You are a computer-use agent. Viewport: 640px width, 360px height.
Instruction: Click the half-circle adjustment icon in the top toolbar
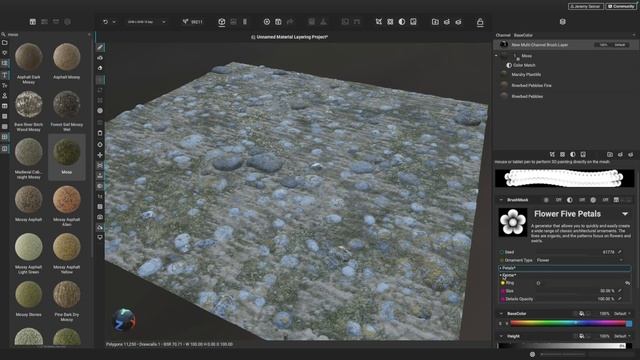point(402,22)
